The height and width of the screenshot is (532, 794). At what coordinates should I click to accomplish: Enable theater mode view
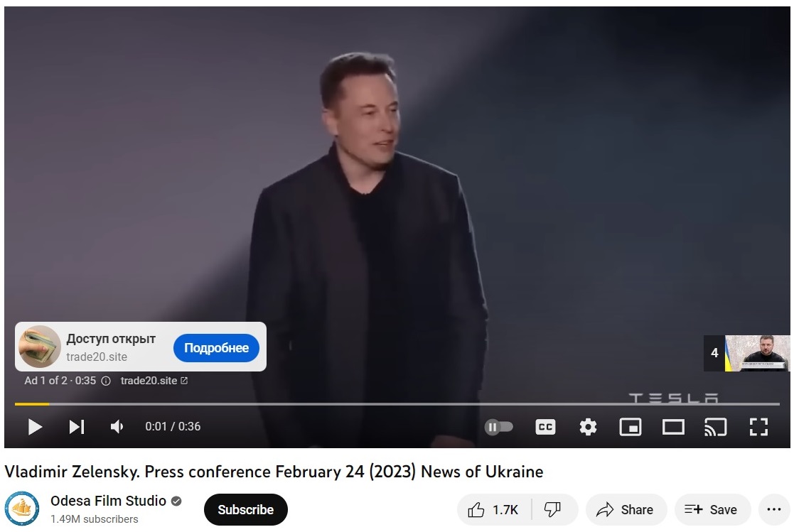point(673,427)
